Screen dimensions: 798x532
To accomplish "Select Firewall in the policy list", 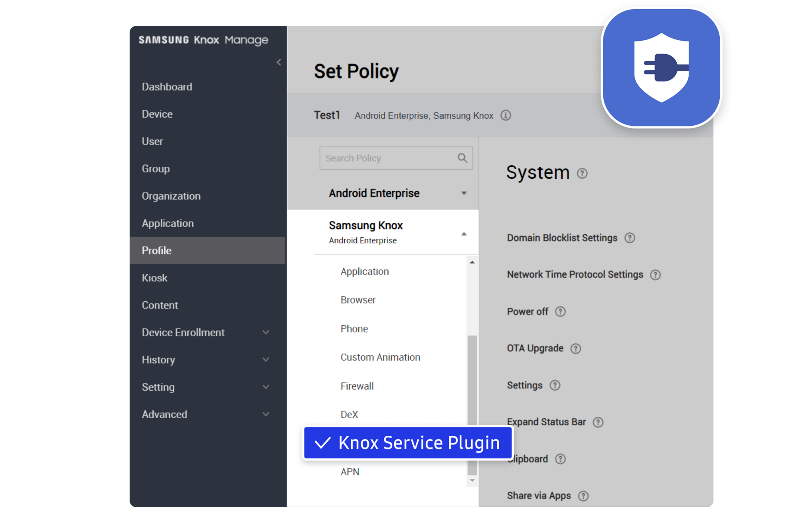I will pyautogui.click(x=357, y=386).
